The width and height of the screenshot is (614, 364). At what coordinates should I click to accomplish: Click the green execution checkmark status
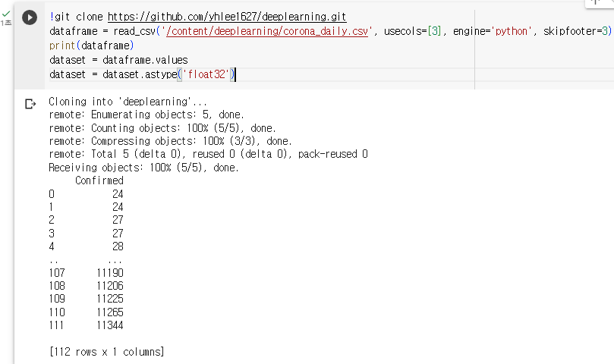click(x=6, y=14)
